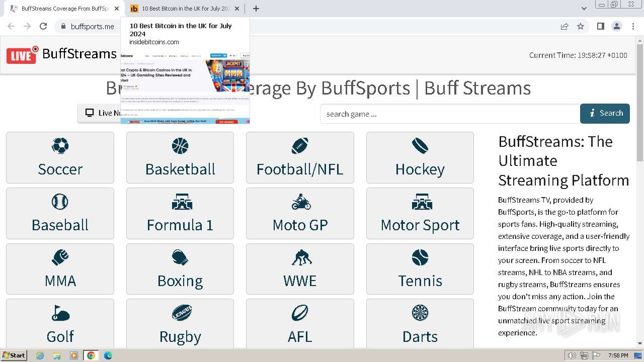Focus the search game input field
Viewport: 644px width, 362px height.
point(450,114)
